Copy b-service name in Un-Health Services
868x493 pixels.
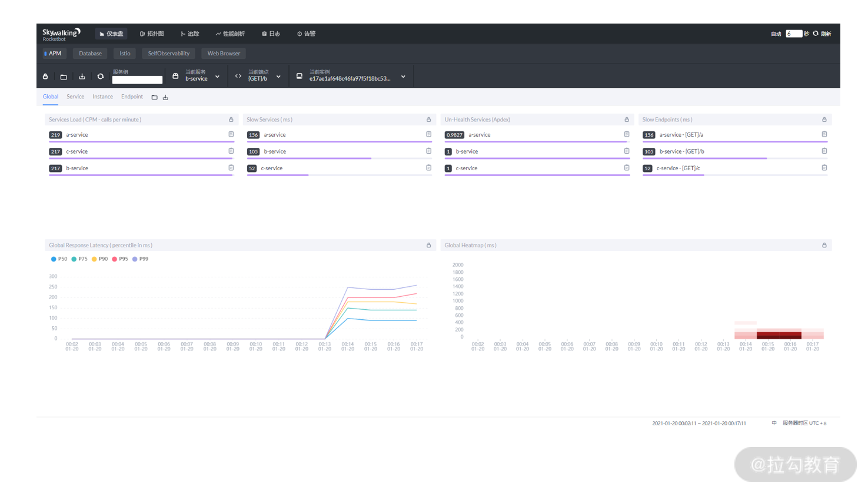point(627,151)
